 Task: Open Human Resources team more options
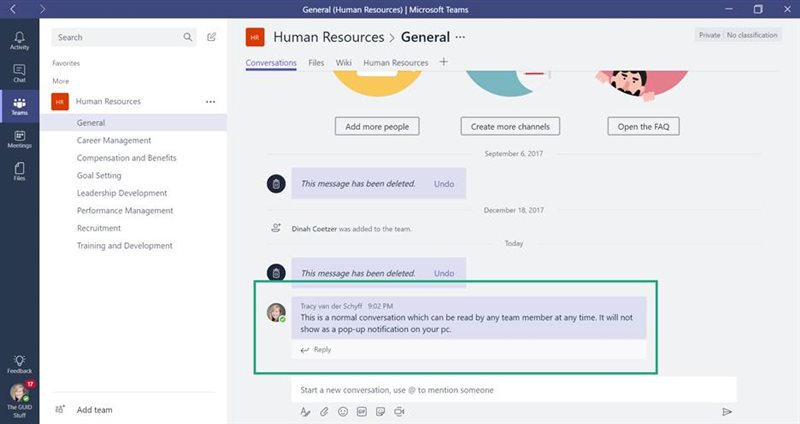click(210, 102)
